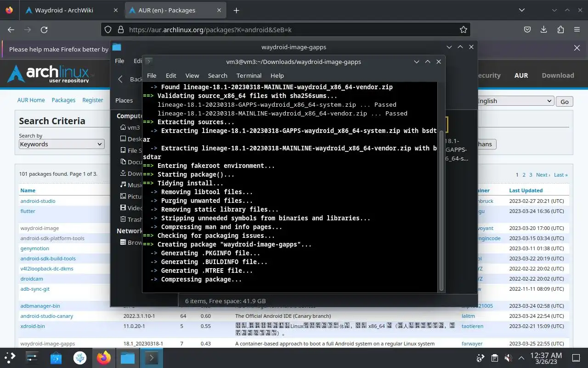
Task: Close the AUR (en) - Packages tab
Action: click(x=219, y=10)
